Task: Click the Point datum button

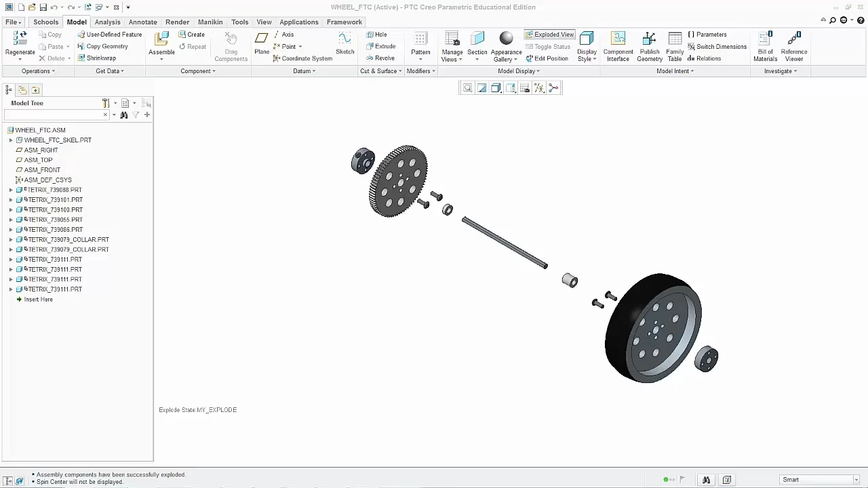Action: click(288, 46)
